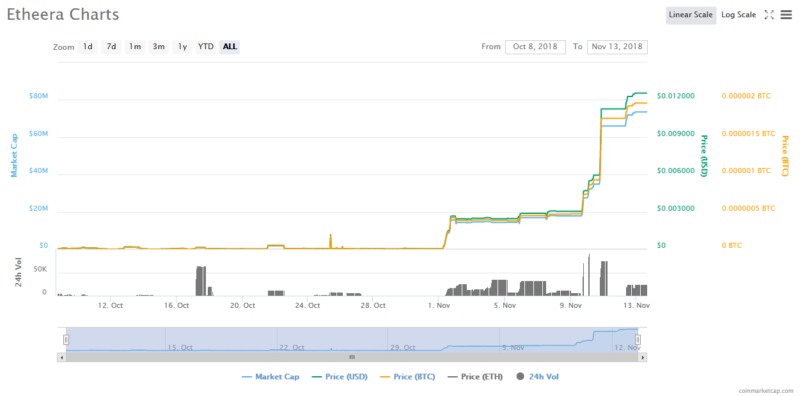Set zoom range to 3m

tap(159, 47)
